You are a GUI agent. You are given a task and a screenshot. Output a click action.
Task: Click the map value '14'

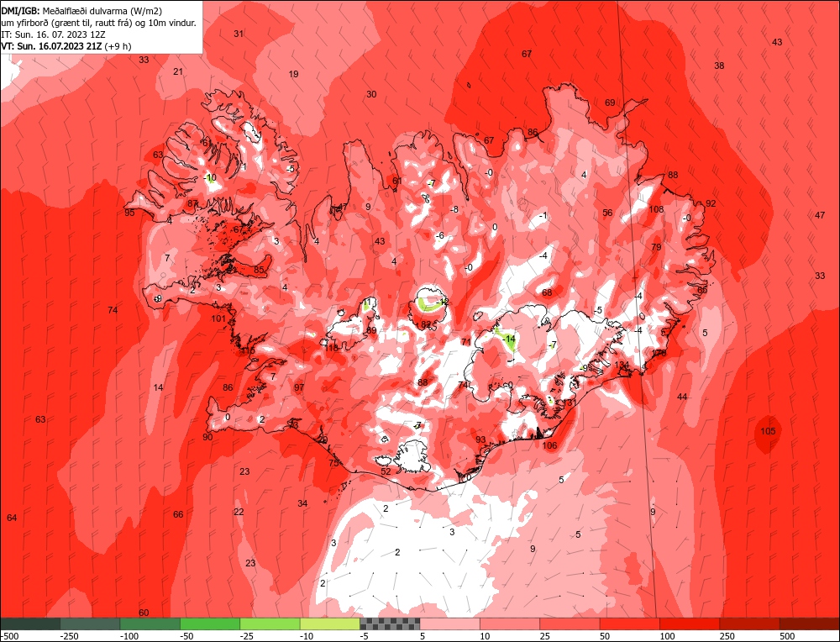click(158, 387)
